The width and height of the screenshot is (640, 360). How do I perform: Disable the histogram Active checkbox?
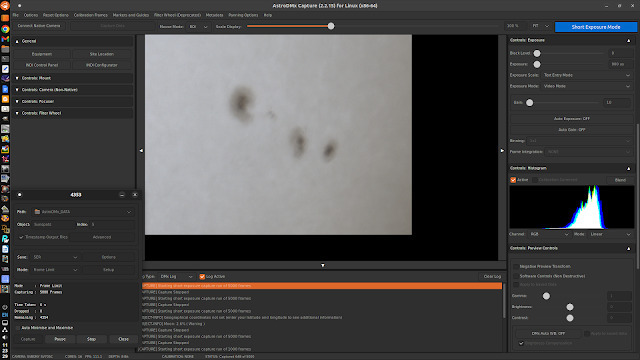click(x=513, y=180)
